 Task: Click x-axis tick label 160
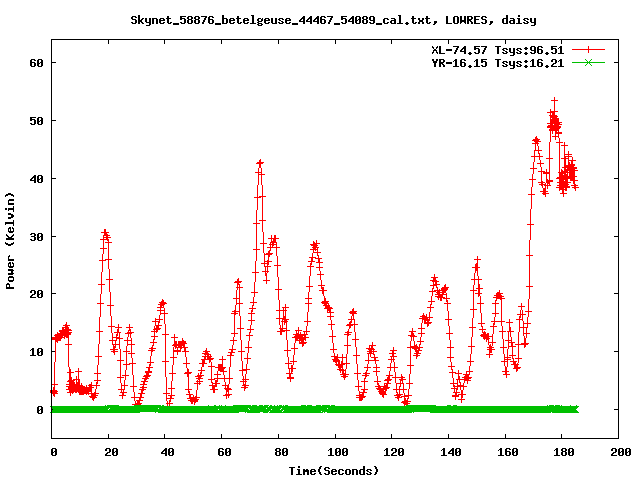coord(507,452)
